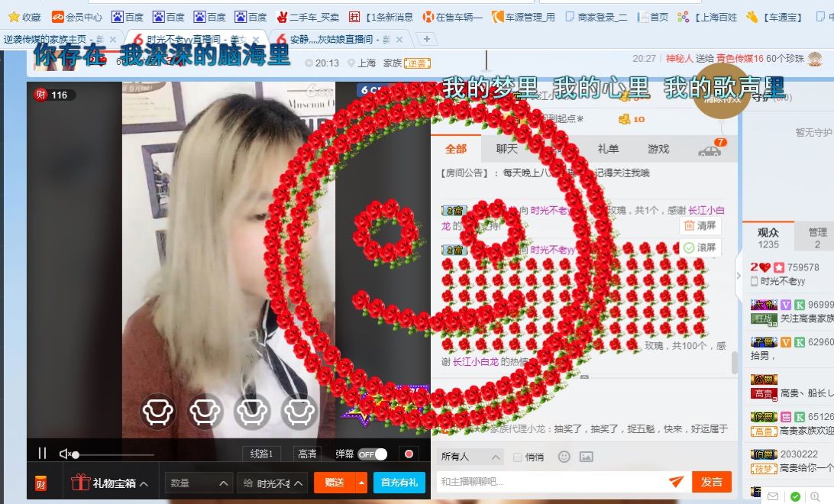834x504 pixels.
Task: Click the first sofa seat icon
Action: coord(158,412)
